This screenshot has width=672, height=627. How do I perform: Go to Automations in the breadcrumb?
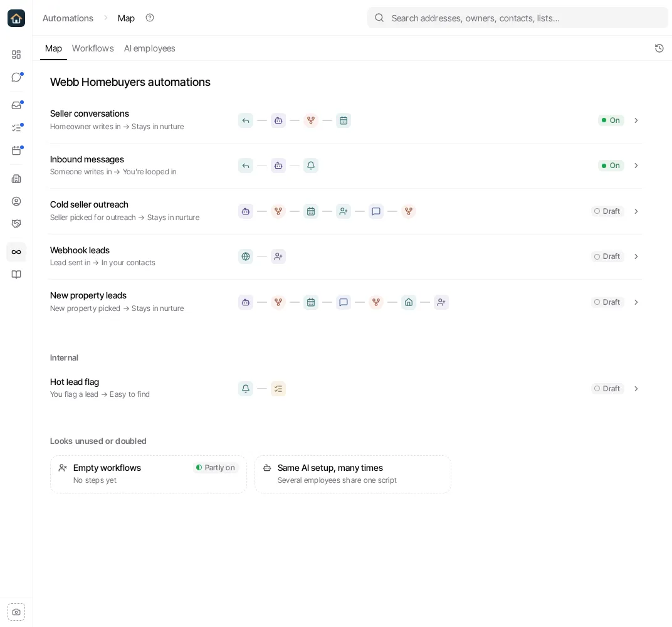[x=68, y=18]
